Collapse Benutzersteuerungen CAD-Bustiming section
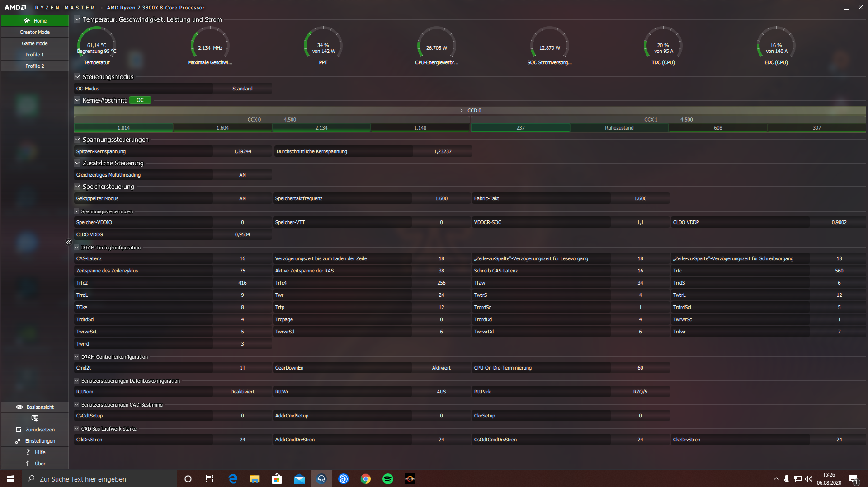Viewport: 868px width, 487px height. point(77,405)
